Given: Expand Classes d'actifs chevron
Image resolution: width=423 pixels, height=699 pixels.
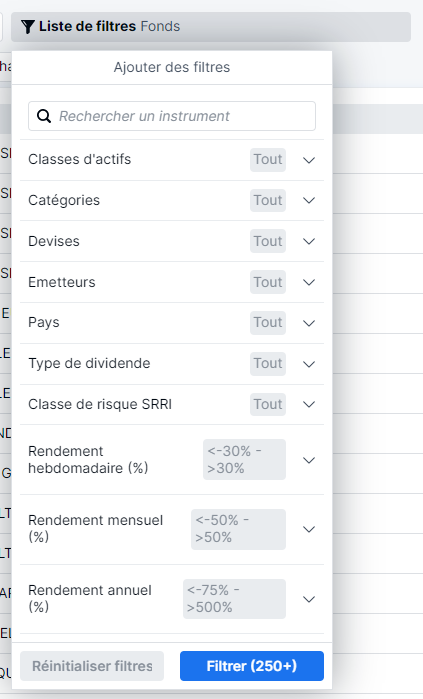Looking at the screenshot, I should [x=309, y=160].
